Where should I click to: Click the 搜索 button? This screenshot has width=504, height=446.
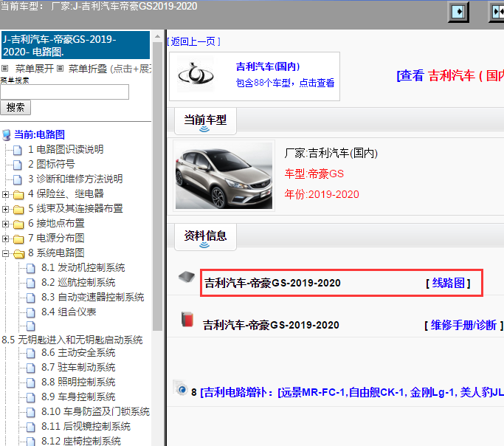[15, 107]
